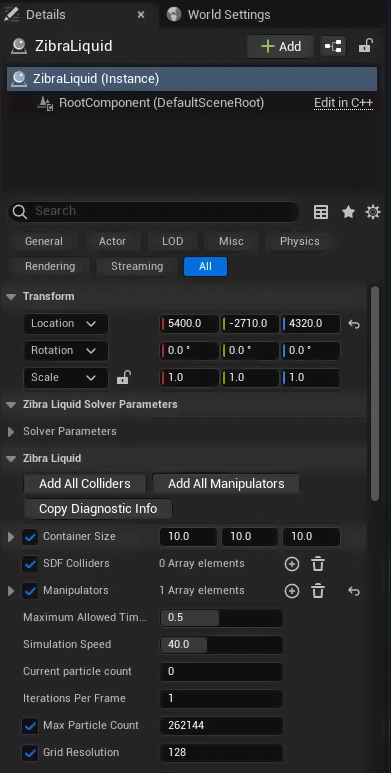This screenshot has width=391, height=773.
Task: Show only favorites star icon
Action: tap(349, 212)
